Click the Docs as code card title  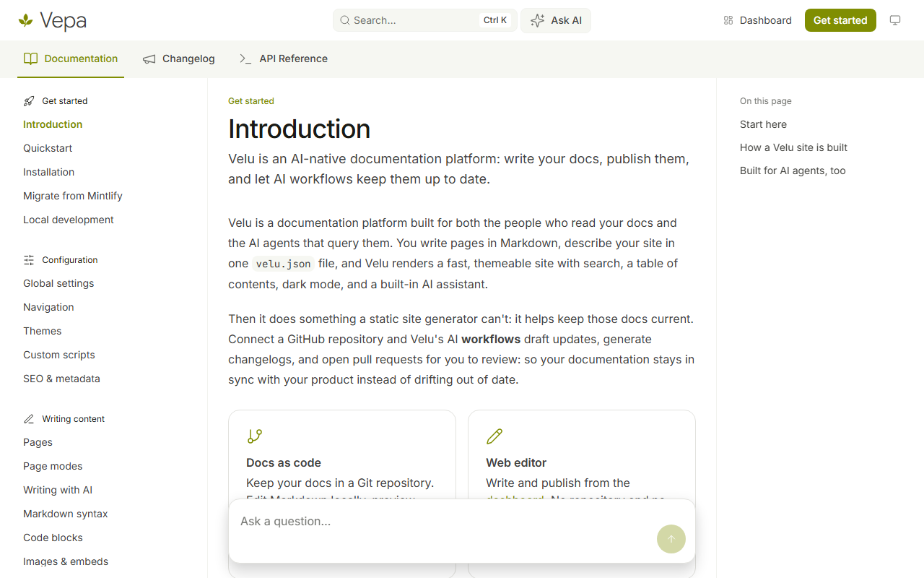point(284,462)
